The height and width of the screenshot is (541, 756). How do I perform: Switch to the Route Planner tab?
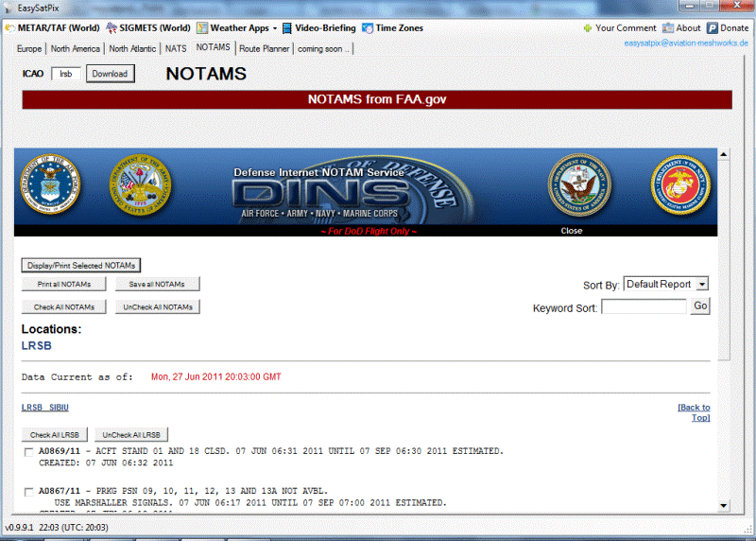click(x=265, y=49)
